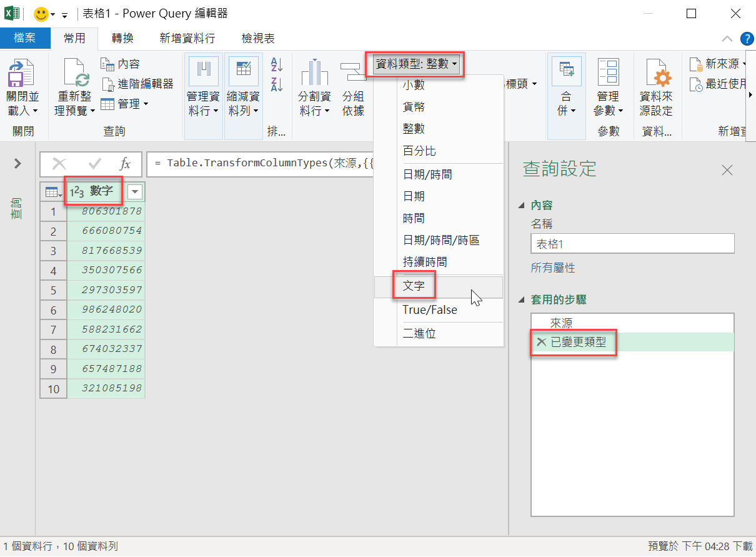The image size is (756, 557).
Task: Confirm formula with checkmark button
Action: [95, 164]
